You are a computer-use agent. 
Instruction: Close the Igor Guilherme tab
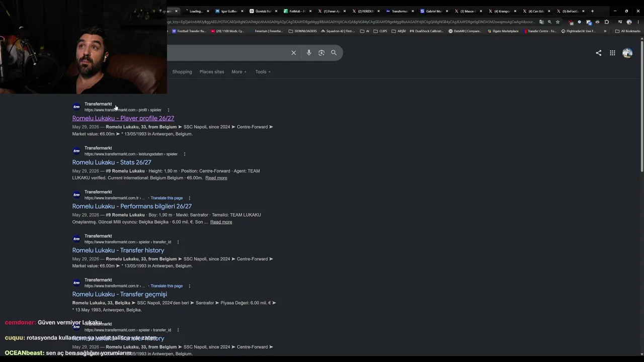tap(242, 11)
